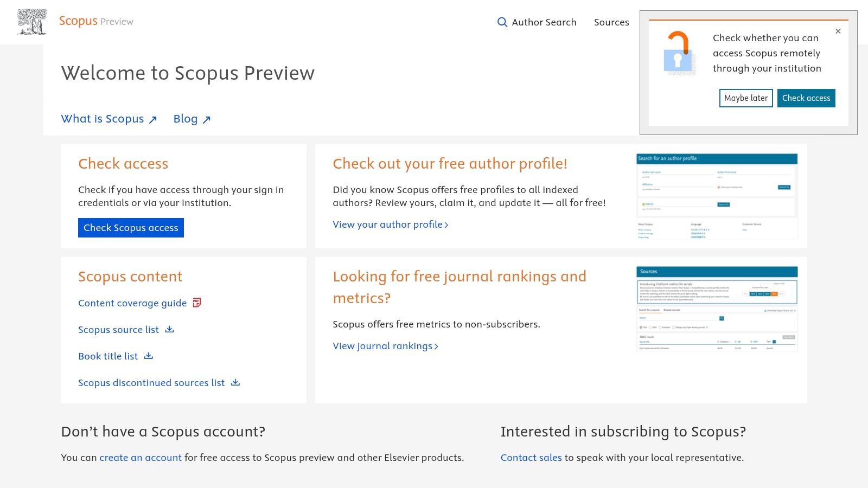The image size is (868, 488).
Task: Click download icon next to Scopus source list
Action: [169, 329]
